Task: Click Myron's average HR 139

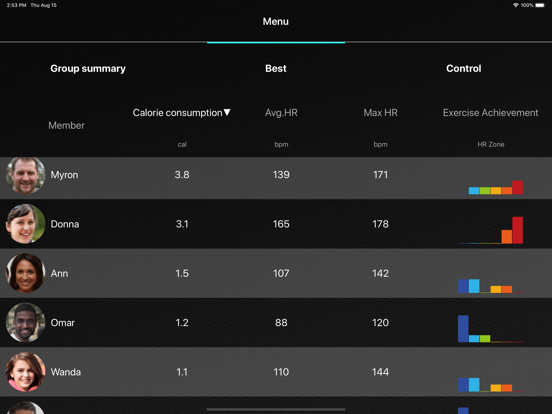Action: tap(281, 175)
